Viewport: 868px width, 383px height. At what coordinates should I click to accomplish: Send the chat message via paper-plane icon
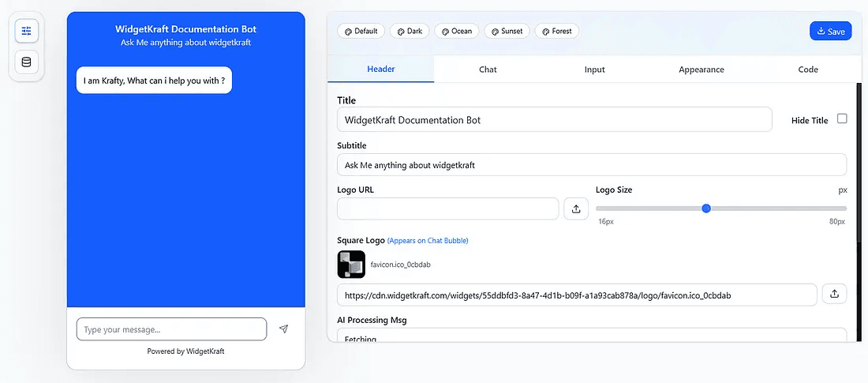pyautogui.click(x=283, y=329)
